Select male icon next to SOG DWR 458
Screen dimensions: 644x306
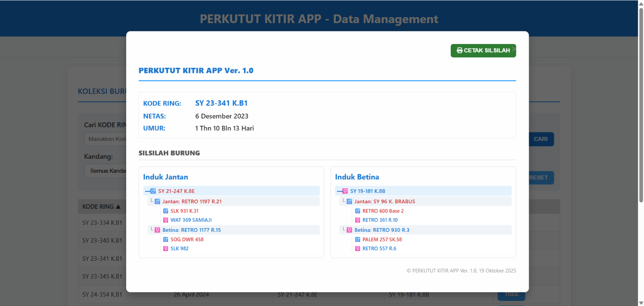(166, 239)
